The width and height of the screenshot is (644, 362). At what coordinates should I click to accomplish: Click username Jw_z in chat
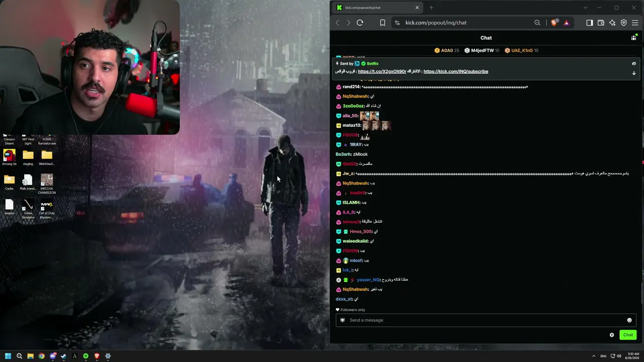coord(348,173)
